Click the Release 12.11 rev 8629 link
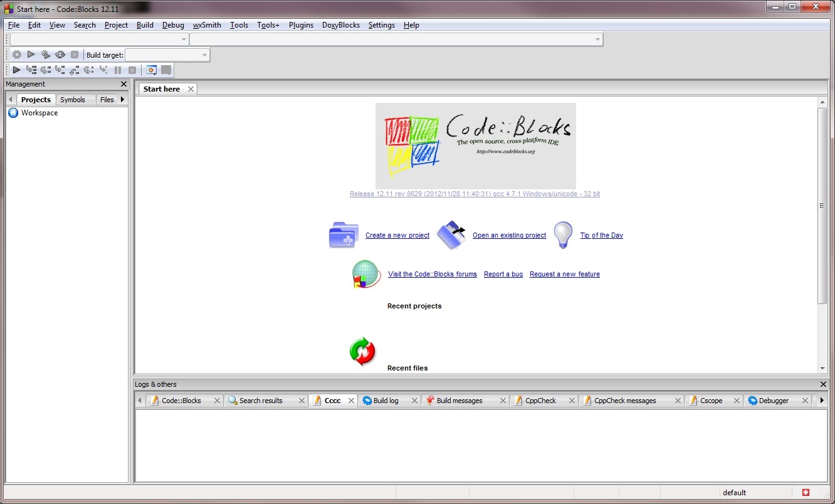 tap(475, 194)
